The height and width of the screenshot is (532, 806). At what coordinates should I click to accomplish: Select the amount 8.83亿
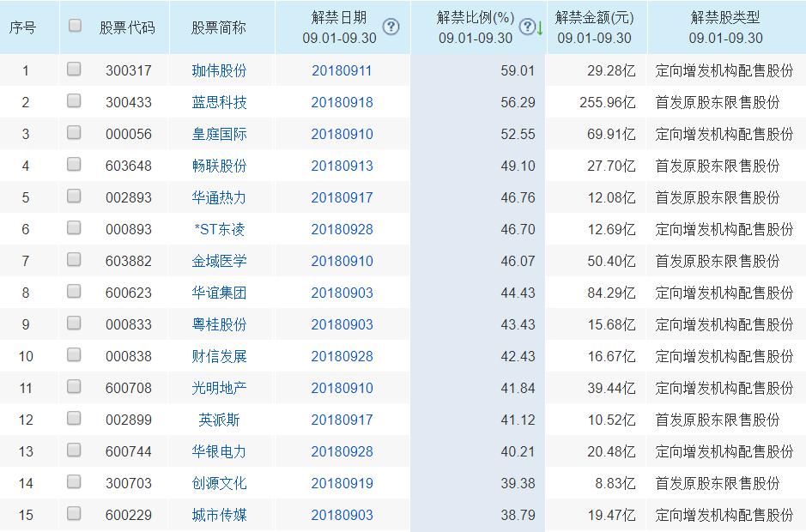tap(615, 484)
